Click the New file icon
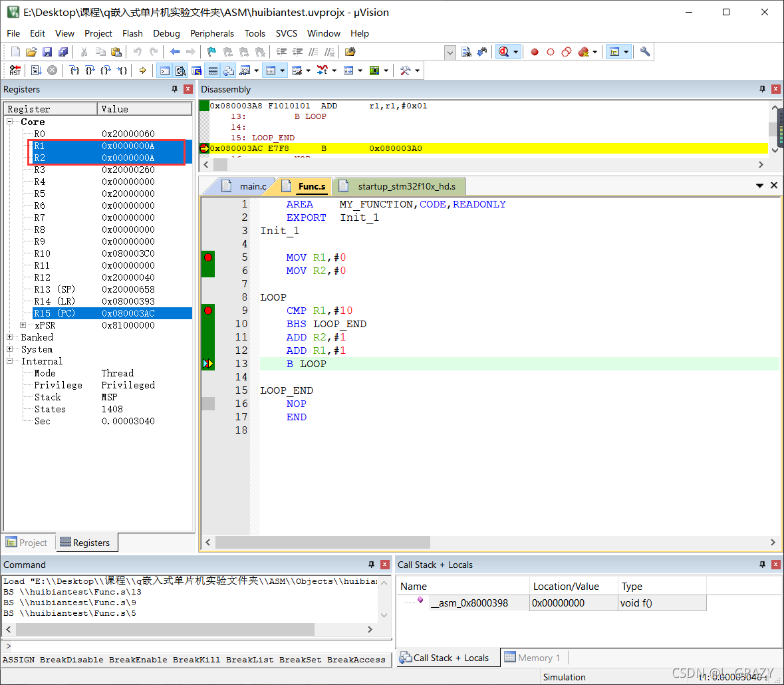The height and width of the screenshot is (685, 784). 15,51
